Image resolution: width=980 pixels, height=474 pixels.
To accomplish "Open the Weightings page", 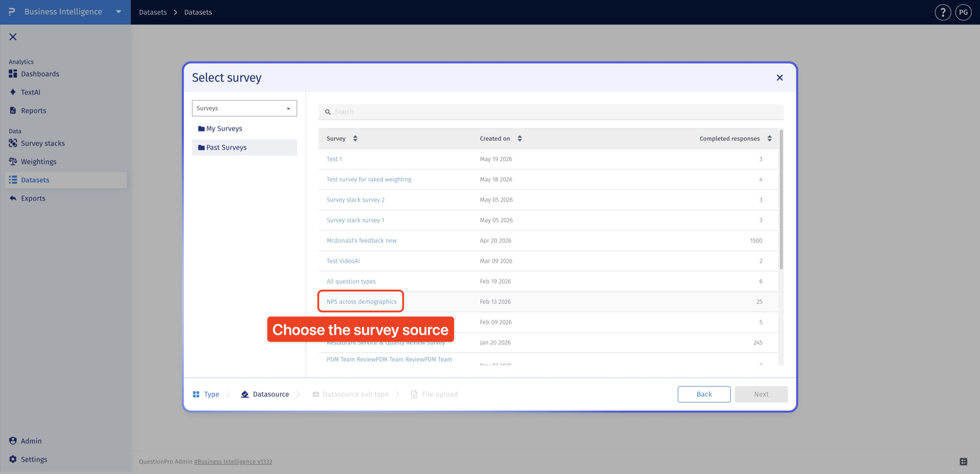I will pos(33,162).
